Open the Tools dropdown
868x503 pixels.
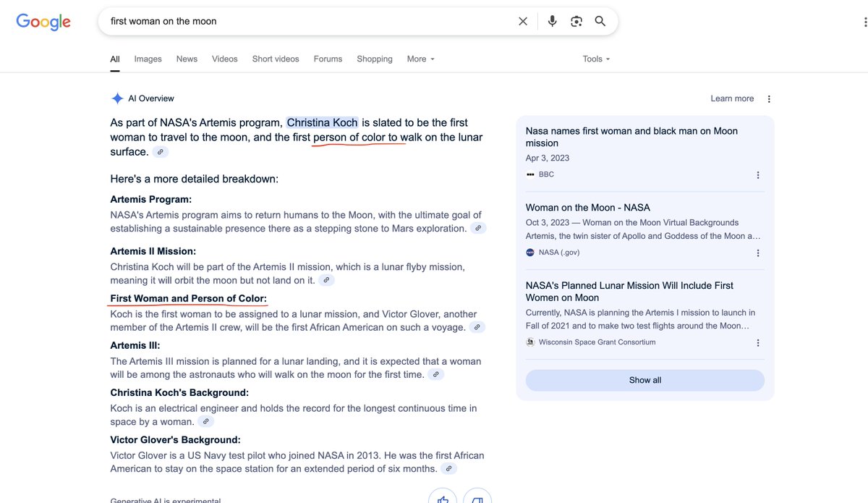597,59
